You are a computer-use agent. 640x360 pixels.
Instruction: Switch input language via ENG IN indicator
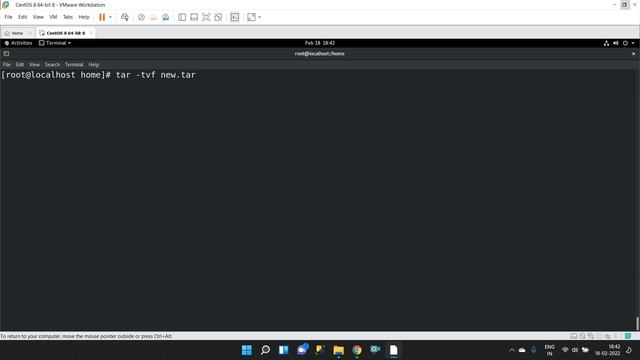click(x=549, y=350)
